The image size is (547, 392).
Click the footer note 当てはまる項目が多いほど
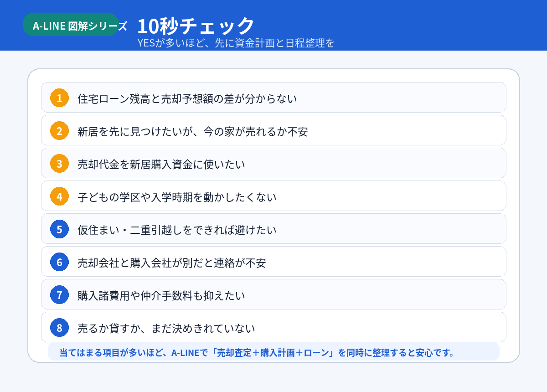pos(273,352)
